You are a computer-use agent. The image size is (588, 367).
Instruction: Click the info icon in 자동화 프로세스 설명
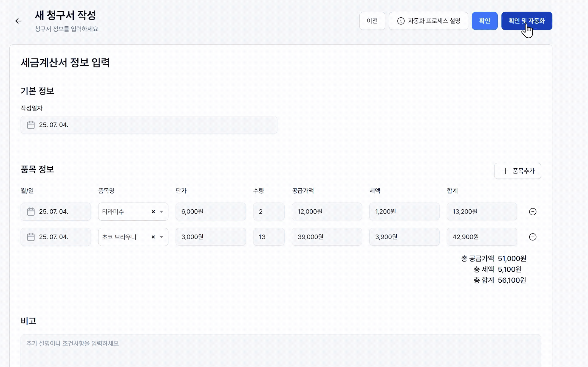click(x=401, y=21)
